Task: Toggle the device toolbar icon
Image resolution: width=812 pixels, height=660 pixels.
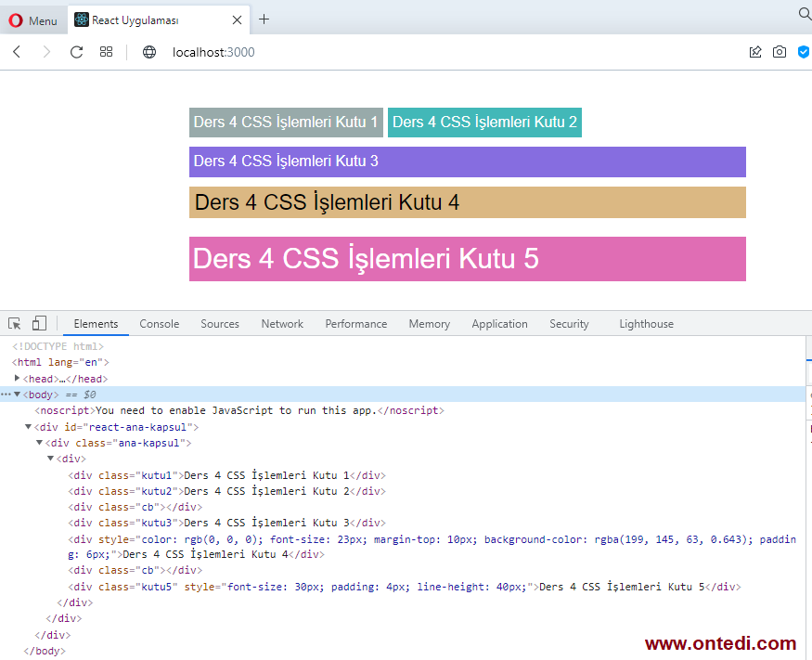Action: [39, 323]
